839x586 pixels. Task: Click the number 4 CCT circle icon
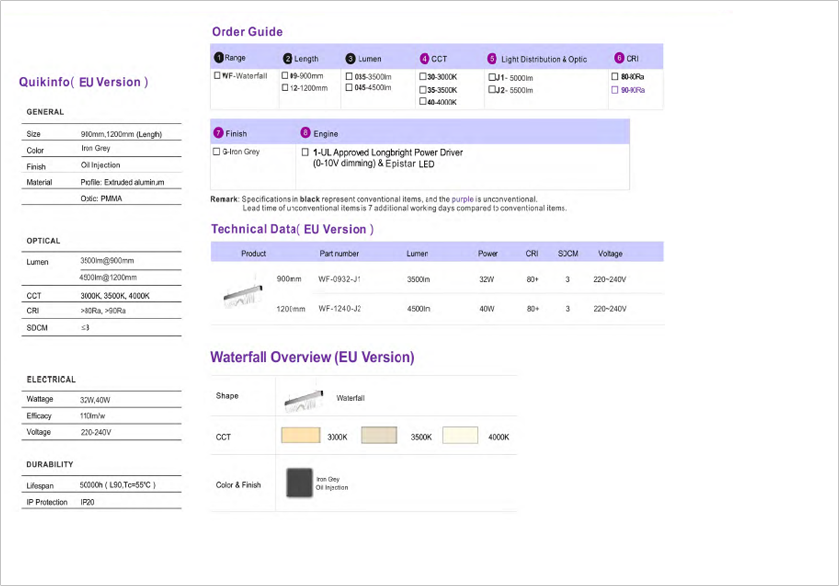click(424, 59)
